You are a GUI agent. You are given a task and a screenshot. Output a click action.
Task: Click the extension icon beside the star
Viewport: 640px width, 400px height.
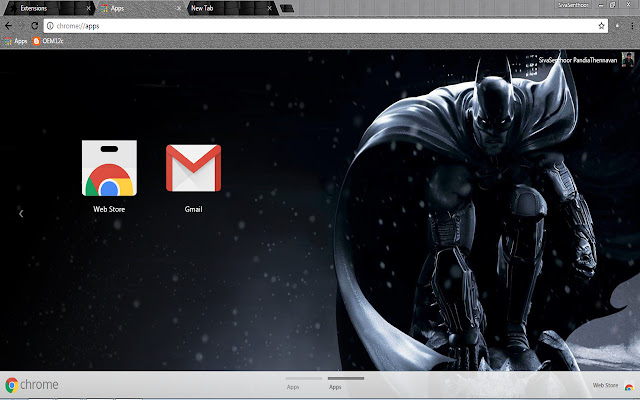(x=617, y=26)
